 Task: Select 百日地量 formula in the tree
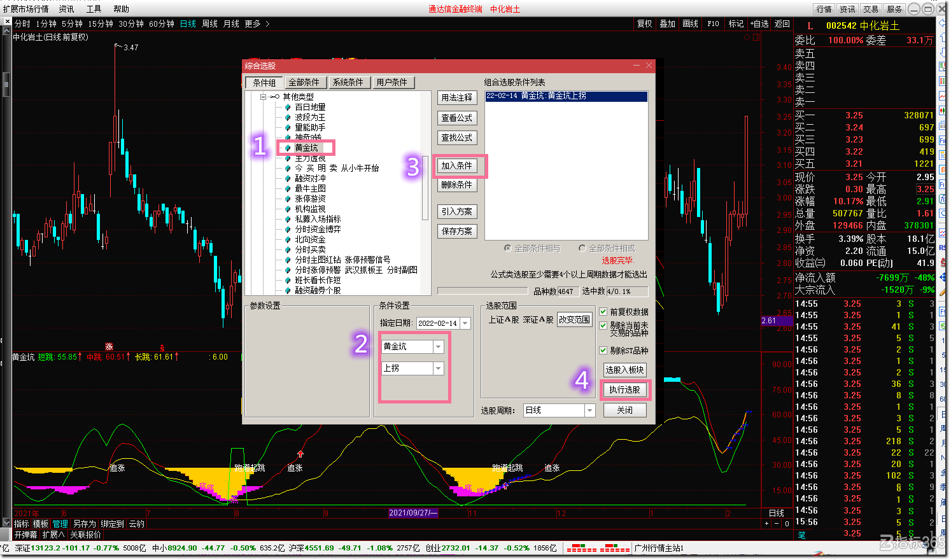pos(310,107)
